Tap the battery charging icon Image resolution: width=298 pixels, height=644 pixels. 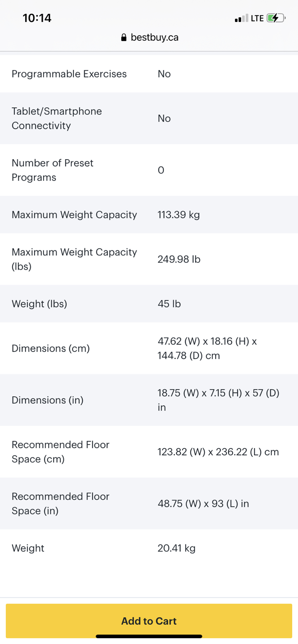[275, 18]
